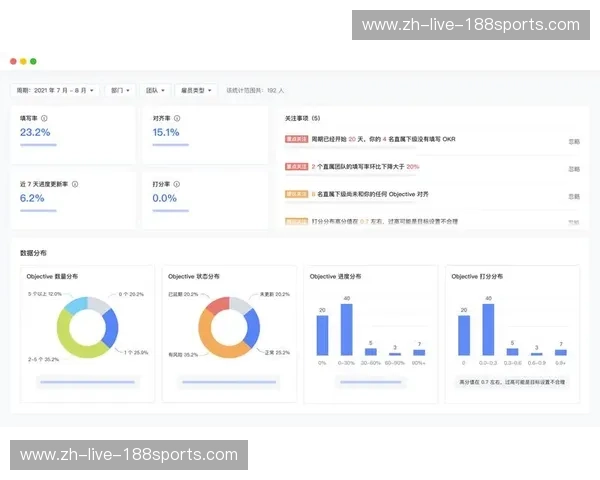
Task: Click the green 2-5 个 donut segment
Action: 69,334
